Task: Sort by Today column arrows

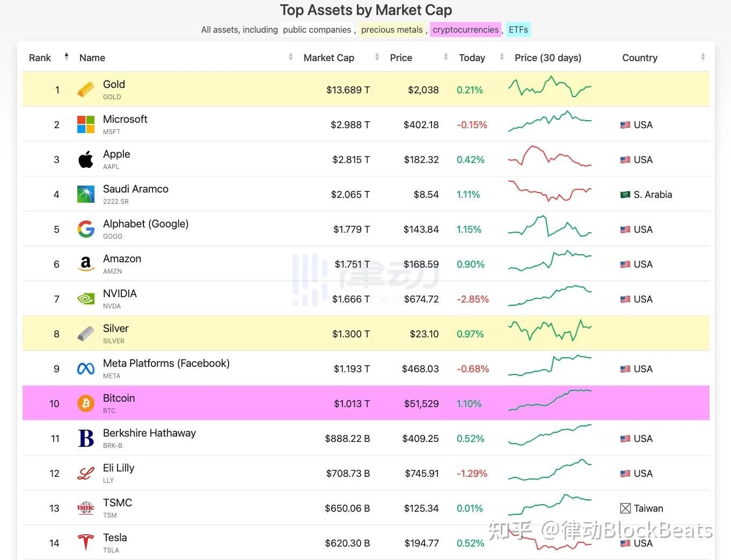Action: pyautogui.click(x=502, y=56)
